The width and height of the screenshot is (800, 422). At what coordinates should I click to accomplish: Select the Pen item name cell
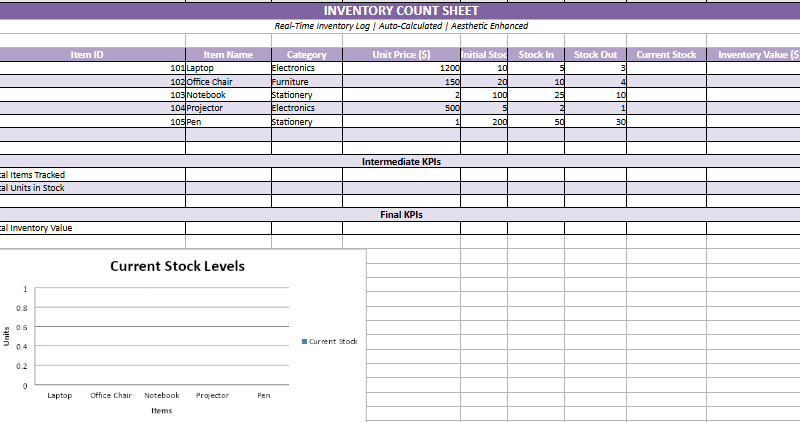click(228, 122)
